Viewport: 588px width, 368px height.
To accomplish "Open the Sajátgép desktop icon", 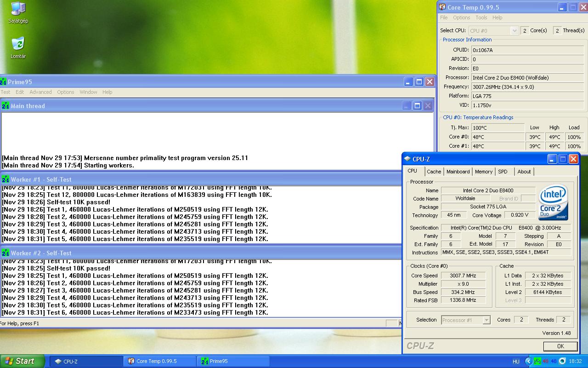I will click(18, 12).
